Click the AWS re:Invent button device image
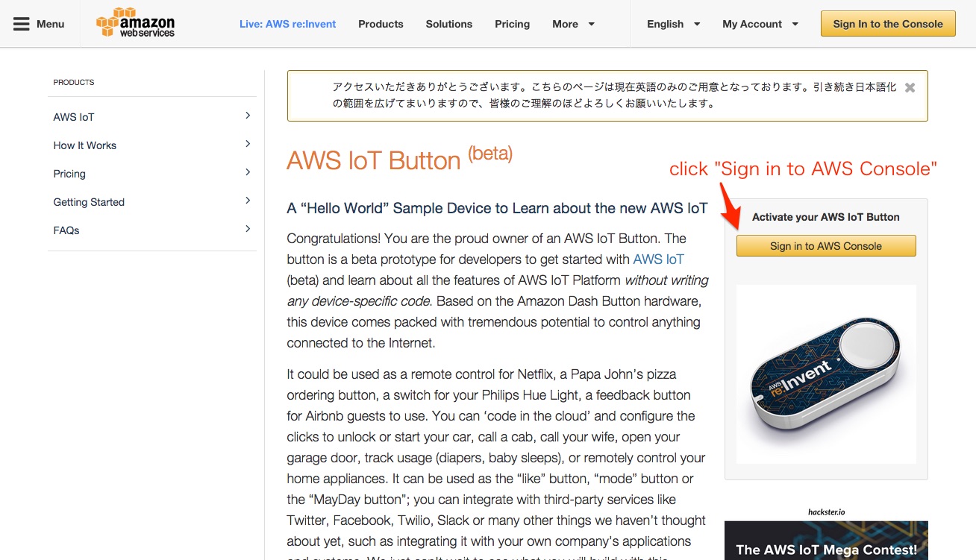The width and height of the screenshot is (976, 560). pos(826,374)
